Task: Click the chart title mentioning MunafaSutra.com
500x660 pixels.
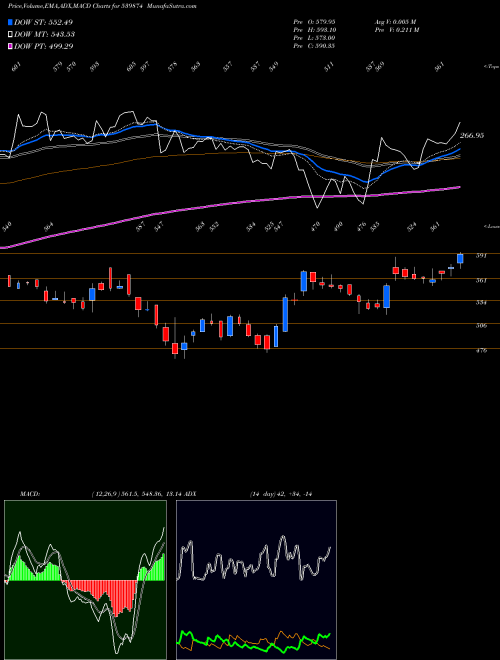Action: point(102,6)
